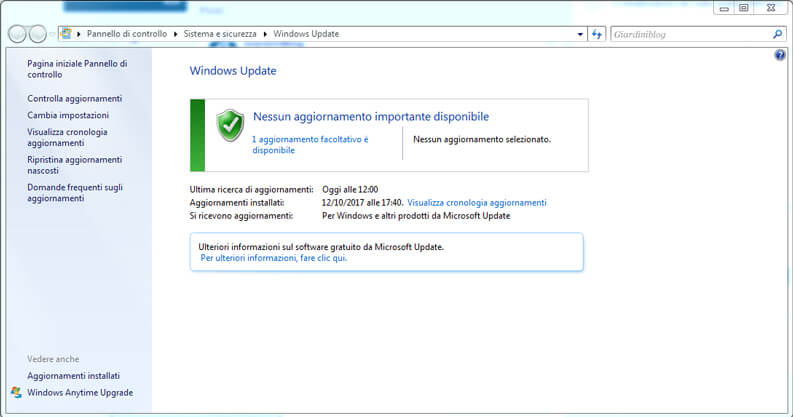This screenshot has height=417, width=793.
Task: Select Pannello di controllo breadcrumb
Action: coord(127,34)
